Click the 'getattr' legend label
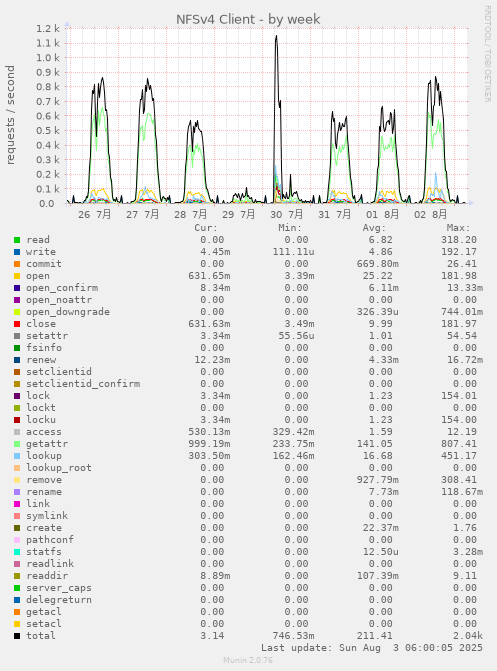 point(47,444)
